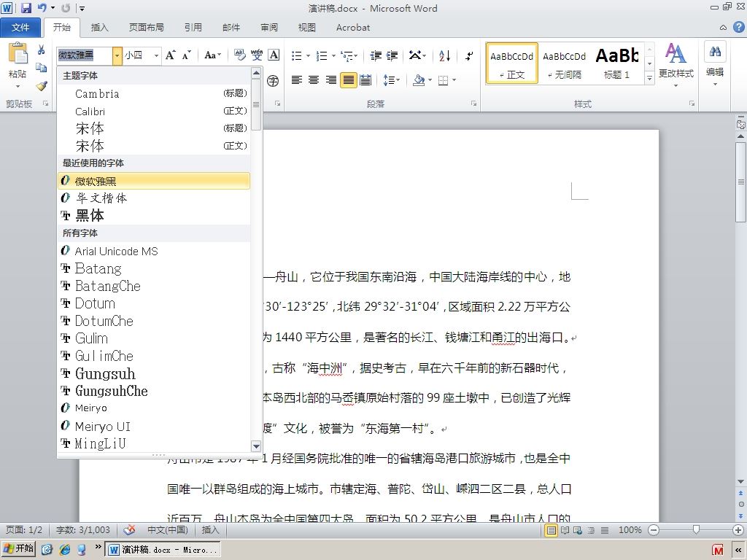Click the zoom slider handle
This screenshot has height=560, width=747.
[696, 529]
